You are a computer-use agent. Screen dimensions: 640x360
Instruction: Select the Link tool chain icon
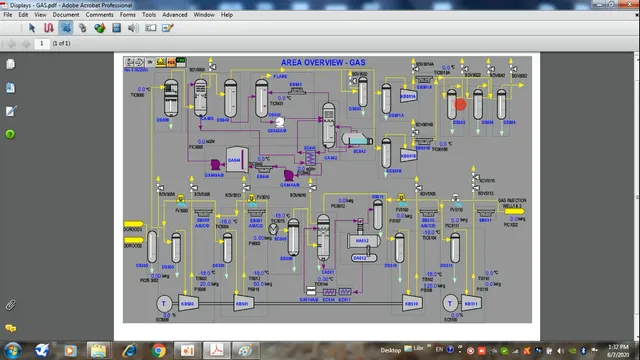pos(82,28)
